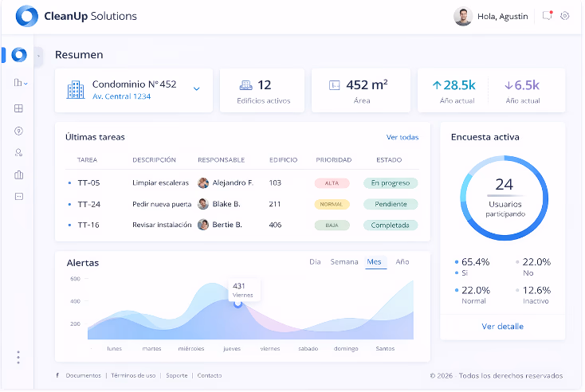Switch alerts chart to Semana
Image resolution: width=585 pixels, height=392 pixels.
(x=344, y=261)
